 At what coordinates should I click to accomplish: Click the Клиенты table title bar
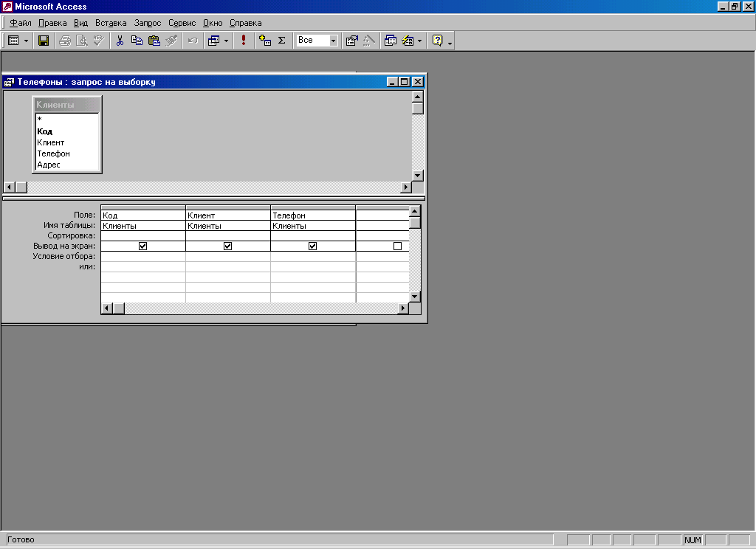click(x=67, y=105)
